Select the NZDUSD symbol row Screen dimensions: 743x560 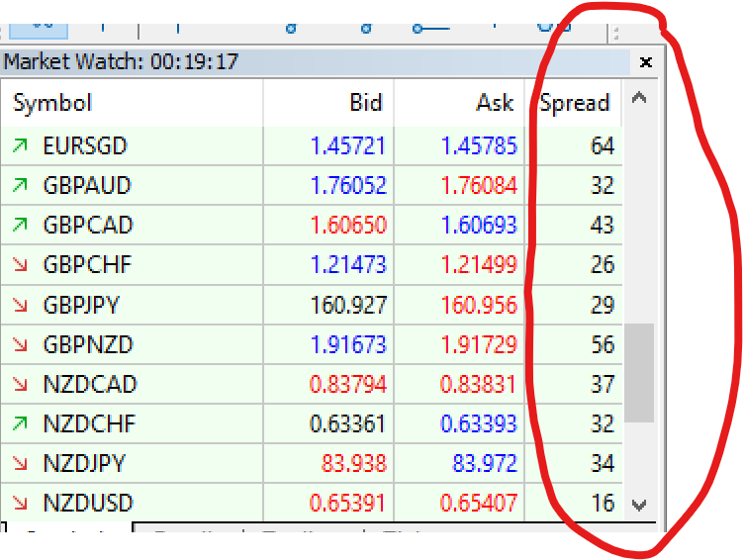[x=312, y=504]
